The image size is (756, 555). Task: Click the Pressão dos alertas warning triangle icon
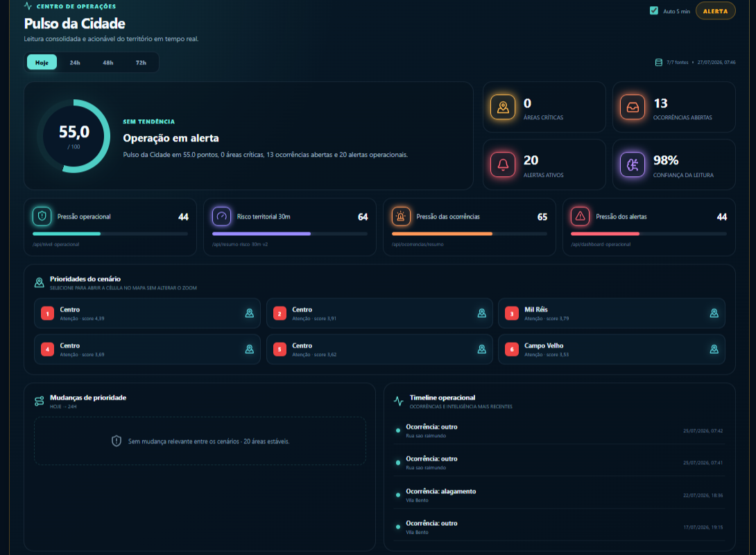tap(580, 216)
